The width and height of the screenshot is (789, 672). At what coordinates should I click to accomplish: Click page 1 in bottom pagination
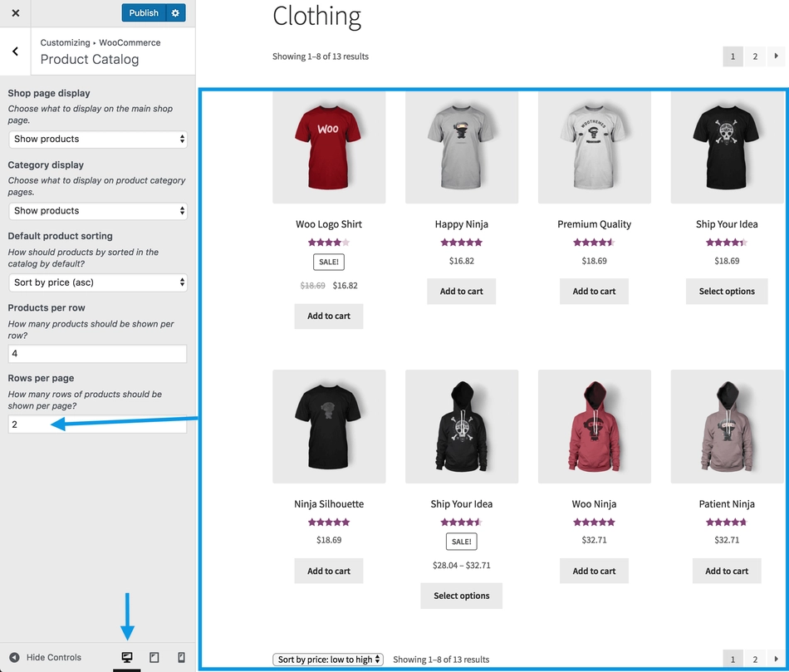733,660
